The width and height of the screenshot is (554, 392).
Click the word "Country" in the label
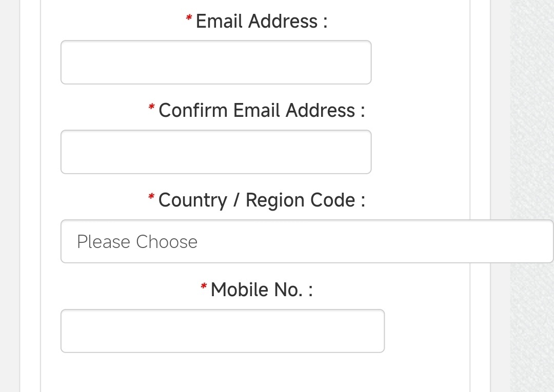[192, 200]
